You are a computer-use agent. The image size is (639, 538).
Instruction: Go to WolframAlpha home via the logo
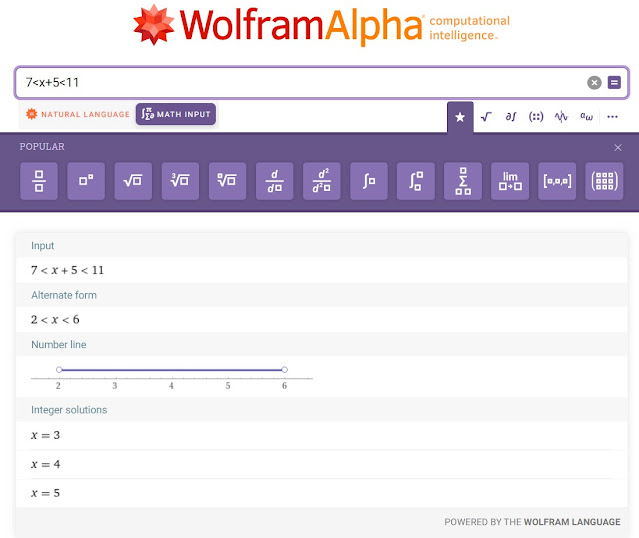[x=321, y=25]
